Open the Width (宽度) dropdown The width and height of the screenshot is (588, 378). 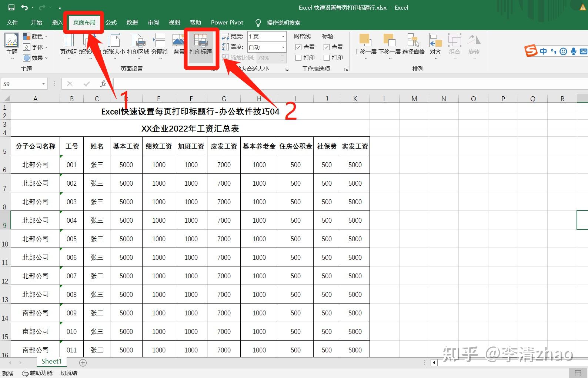coord(283,36)
